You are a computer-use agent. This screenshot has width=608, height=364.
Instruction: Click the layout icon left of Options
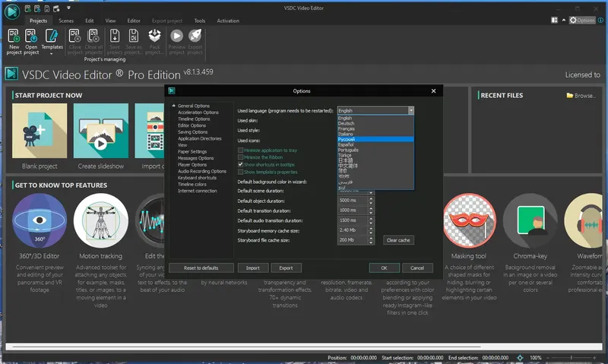click(x=555, y=21)
